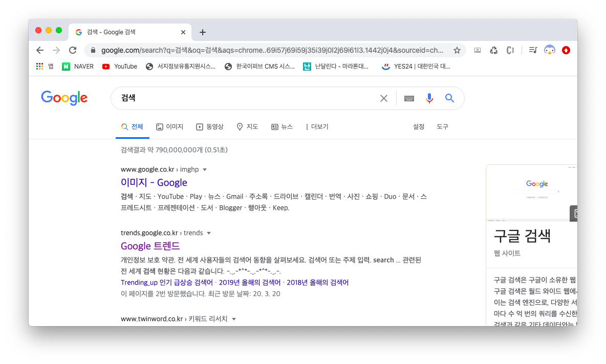The image size is (606, 364).
Task: Click the URL in the address bar
Action: tap(272, 50)
